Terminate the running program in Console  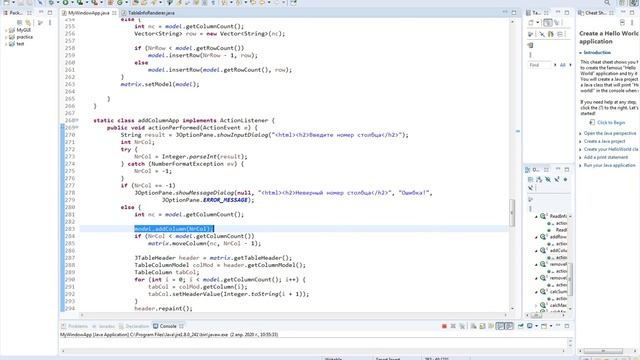444,326
